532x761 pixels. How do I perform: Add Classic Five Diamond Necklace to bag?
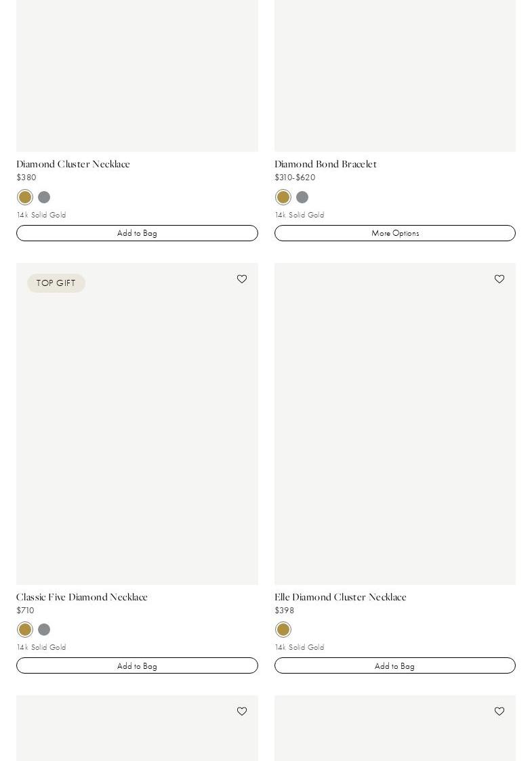[137, 665]
